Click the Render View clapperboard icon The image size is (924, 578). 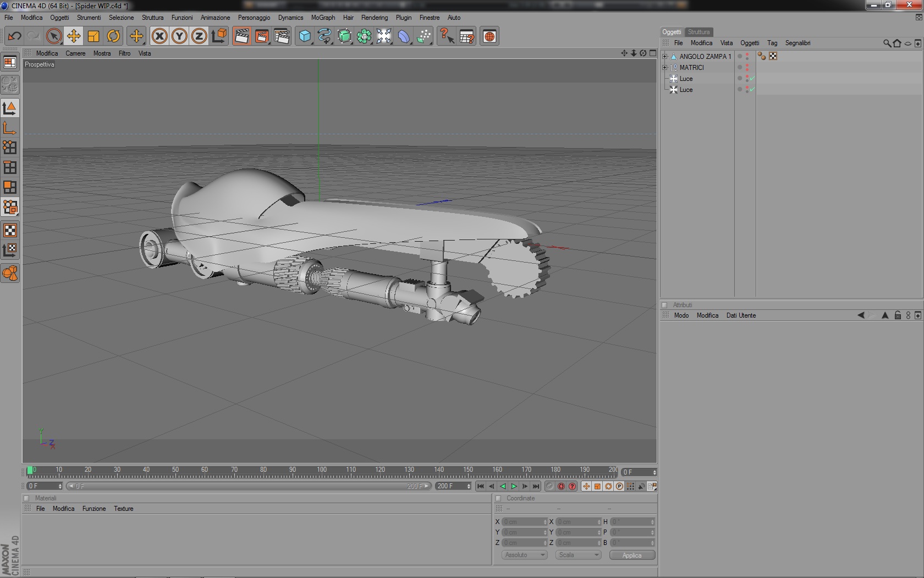[x=241, y=36]
